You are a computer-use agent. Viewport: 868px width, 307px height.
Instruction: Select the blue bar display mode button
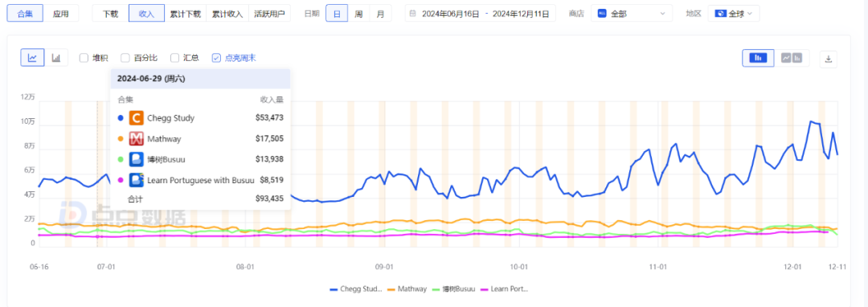click(759, 58)
